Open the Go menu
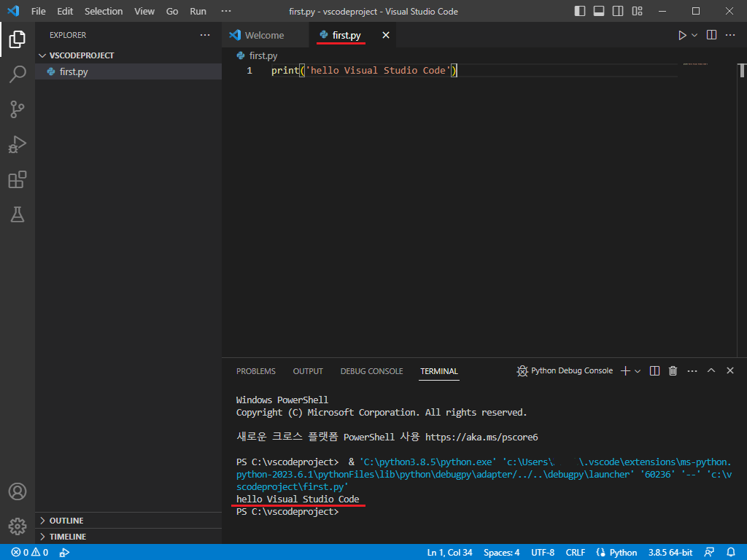Screen dimensions: 747x560 coord(172,11)
